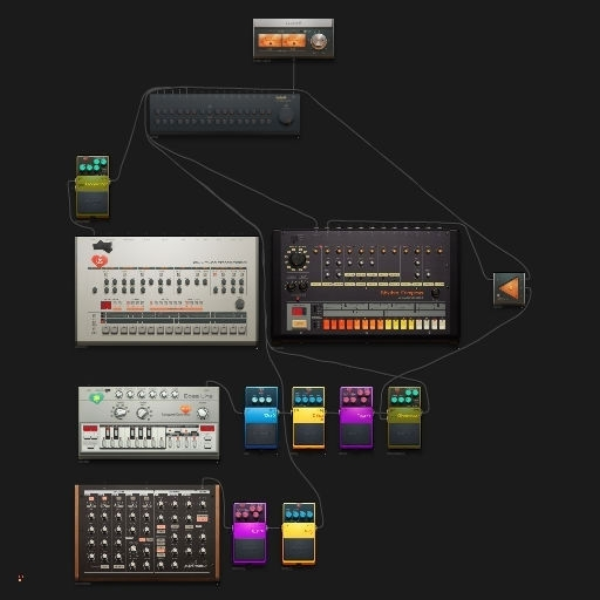The height and width of the screenshot is (600, 600).
Task: Toggle the green pedal footswitch after the purple pedal
Action: click(x=404, y=434)
